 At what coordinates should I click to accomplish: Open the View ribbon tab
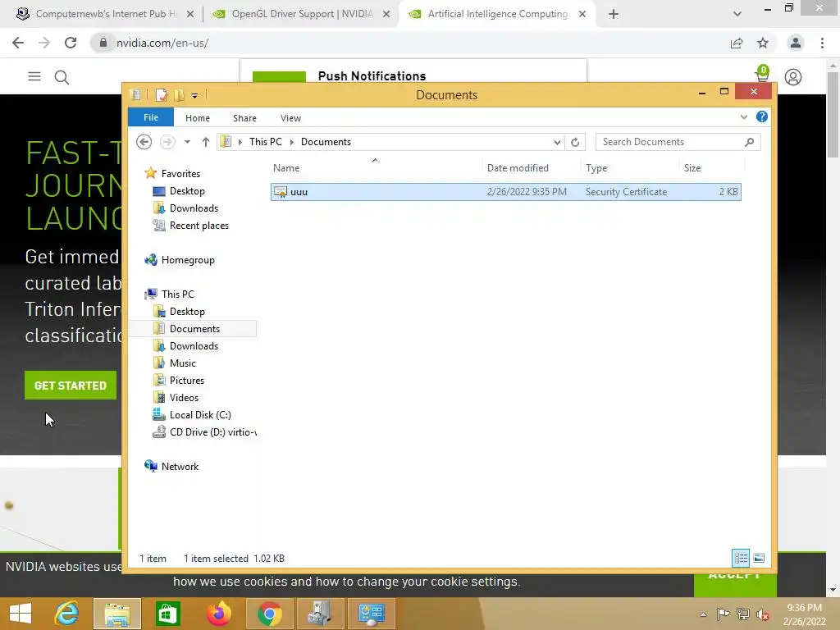point(290,118)
